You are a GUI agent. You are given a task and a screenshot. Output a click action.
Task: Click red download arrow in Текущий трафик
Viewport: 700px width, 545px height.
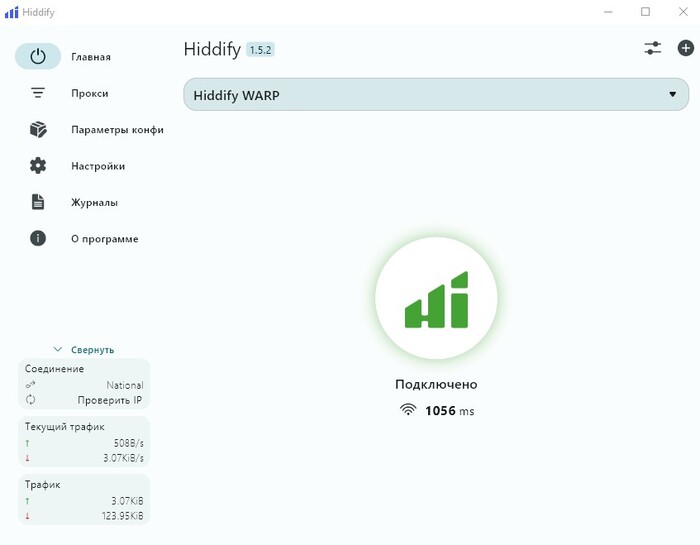[x=28, y=458]
